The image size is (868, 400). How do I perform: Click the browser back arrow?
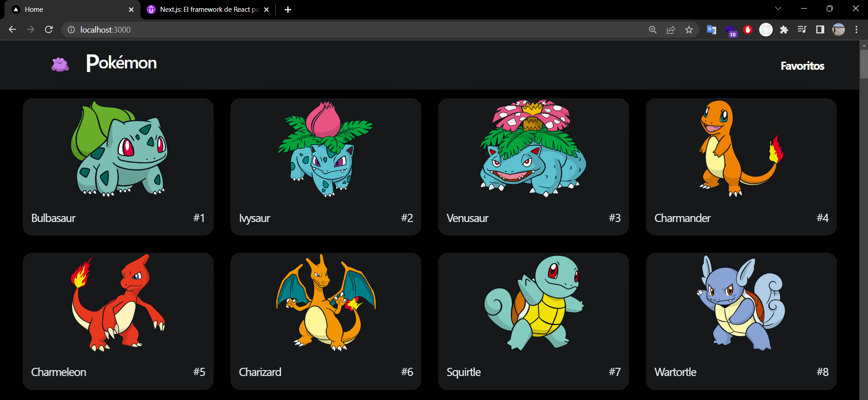tap(12, 29)
